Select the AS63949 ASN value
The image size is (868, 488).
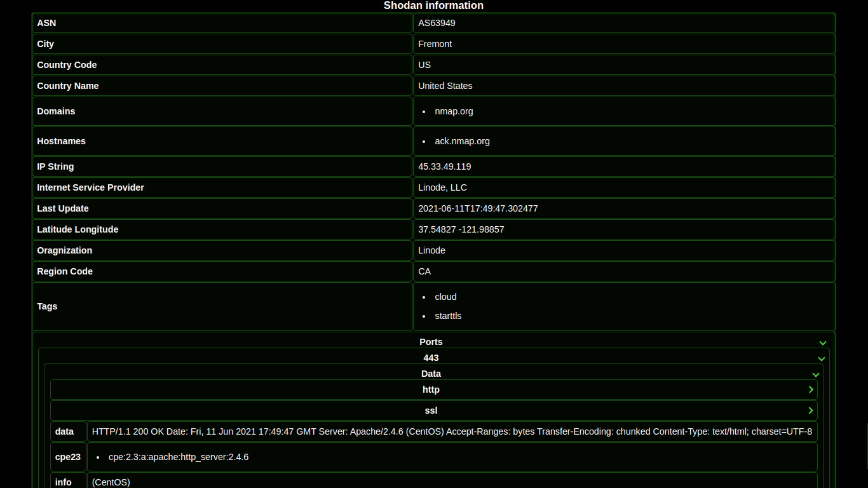coord(437,23)
